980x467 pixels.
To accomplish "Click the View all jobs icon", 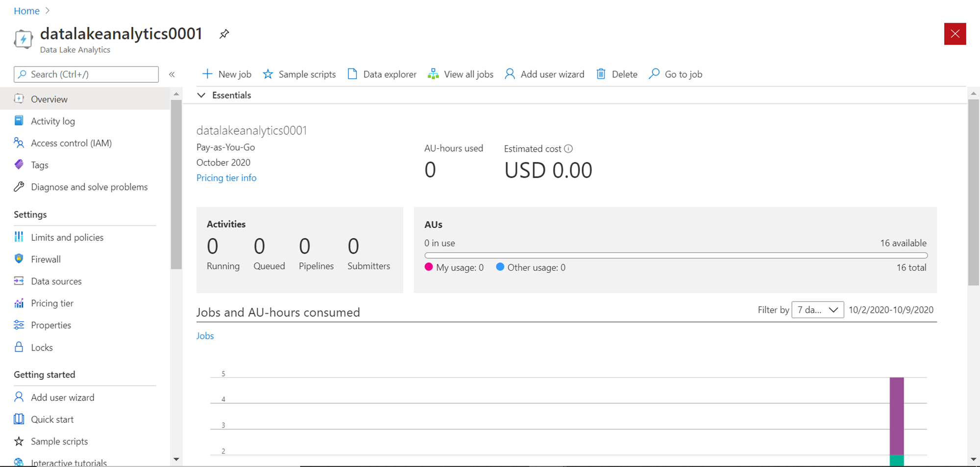I will pos(433,74).
